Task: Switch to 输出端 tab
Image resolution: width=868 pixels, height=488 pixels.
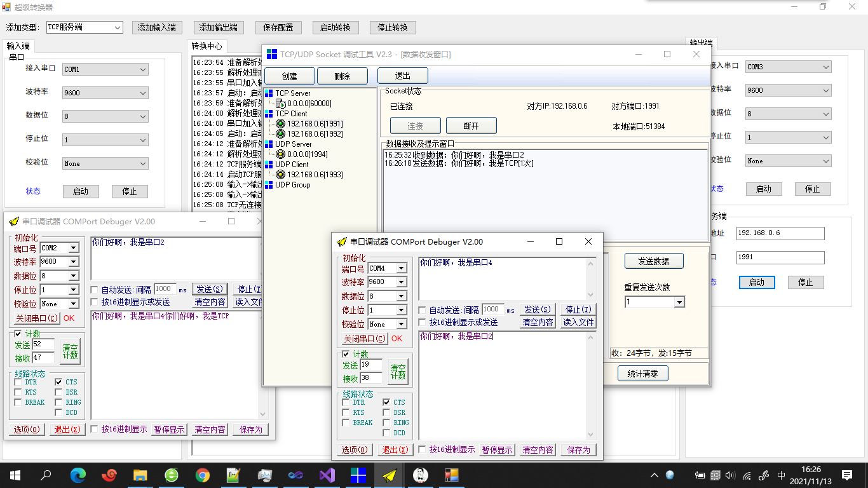Action: pos(701,43)
